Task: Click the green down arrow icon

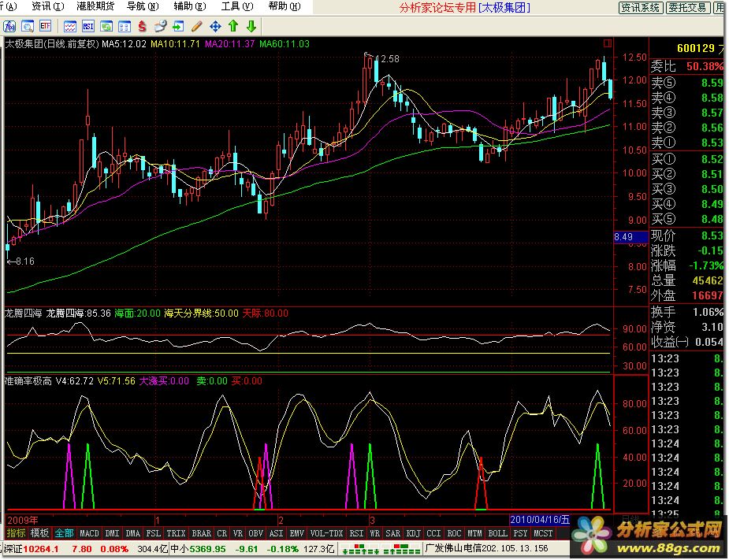Action: (251, 27)
